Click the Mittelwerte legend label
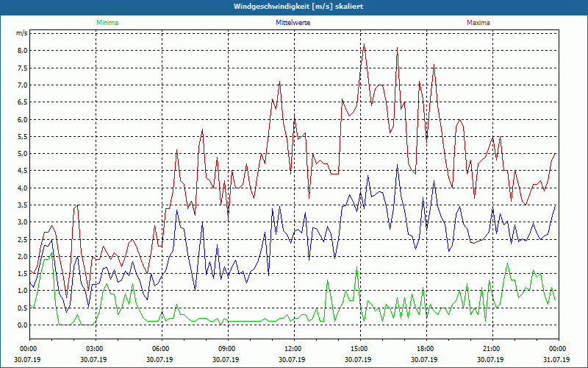Screen dimensions: 588x368 click(x=293, y=23)
